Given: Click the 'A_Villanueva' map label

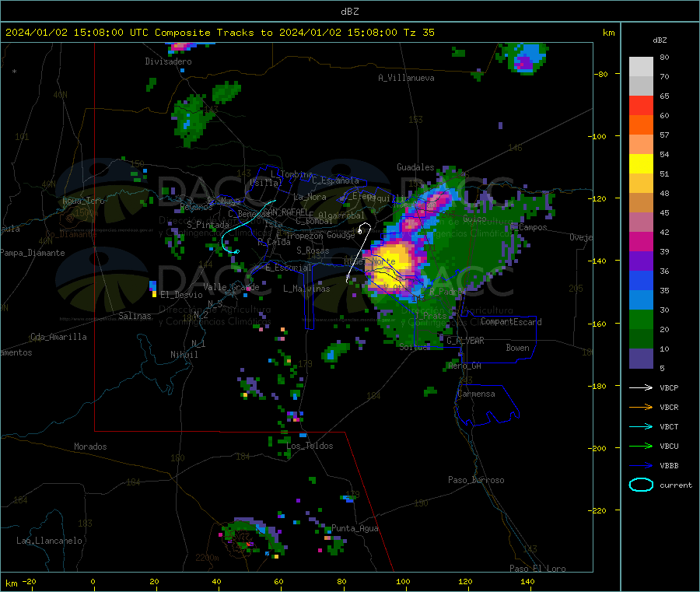Looking at the screenshot, I should 406,78.
